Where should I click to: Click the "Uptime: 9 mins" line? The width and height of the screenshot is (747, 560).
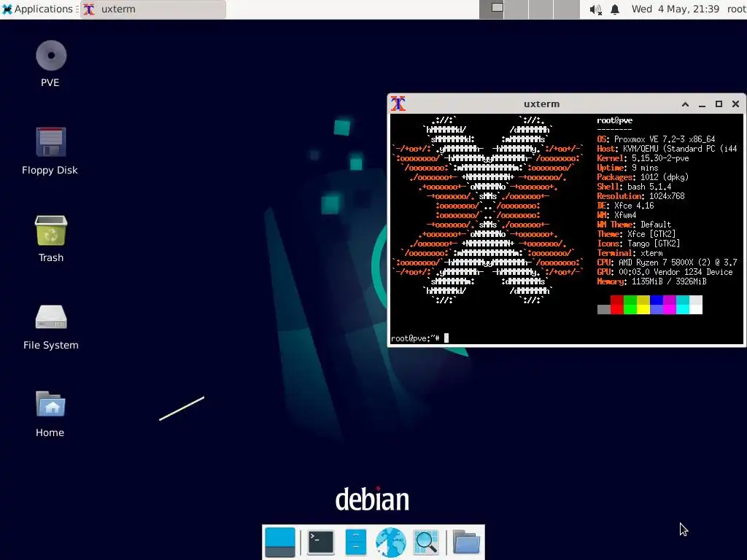pos(627,168)
